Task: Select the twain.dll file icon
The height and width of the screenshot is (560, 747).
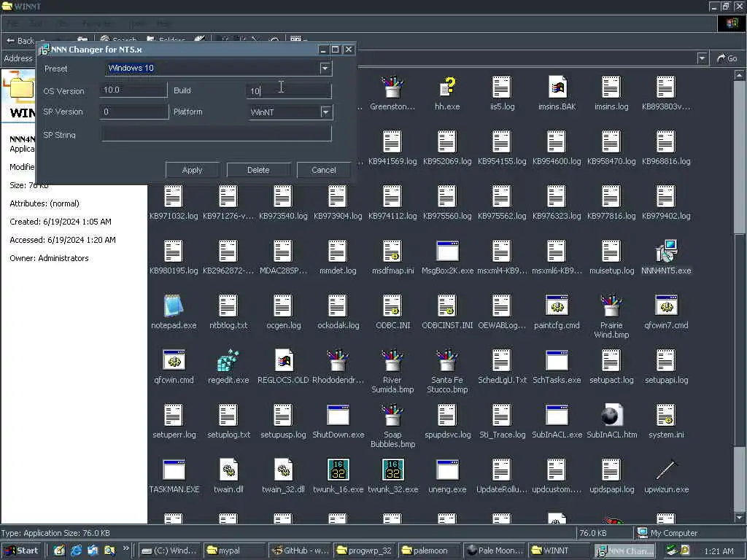Action: point(228,470)
